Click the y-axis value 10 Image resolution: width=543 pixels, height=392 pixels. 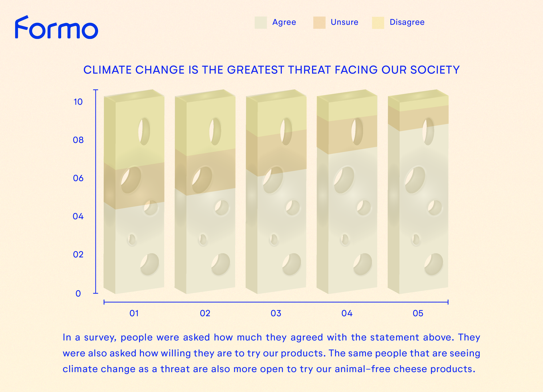[78, 102]
